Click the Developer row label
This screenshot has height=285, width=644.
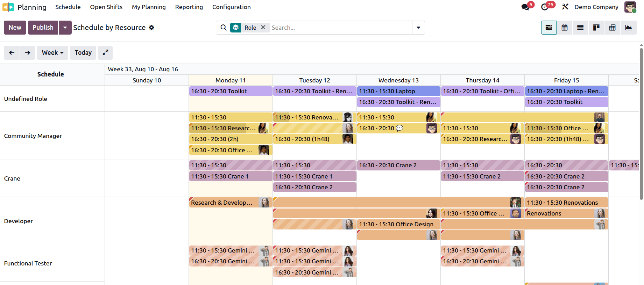coord(19,221)
